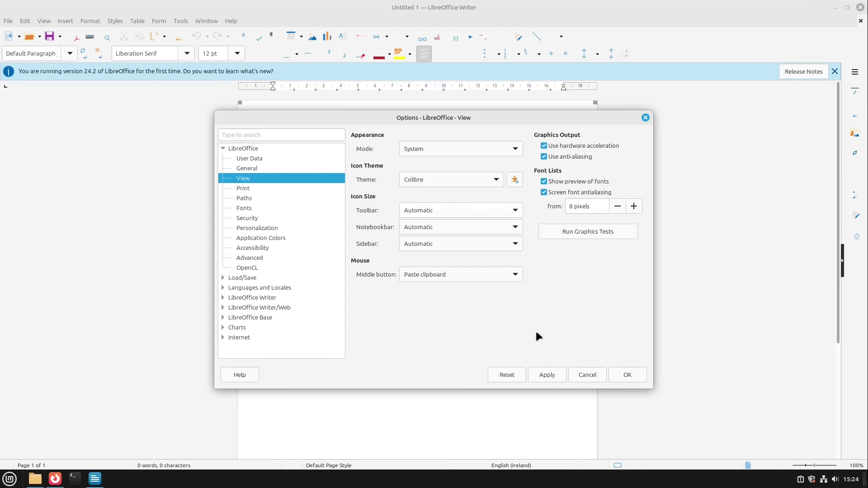Click the Release Notes button

point(803,72)
